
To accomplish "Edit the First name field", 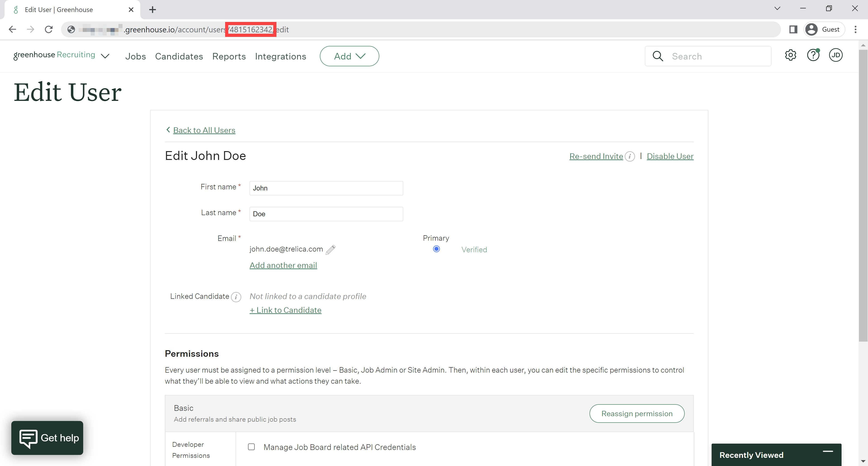I will click(x=326, y=188).
